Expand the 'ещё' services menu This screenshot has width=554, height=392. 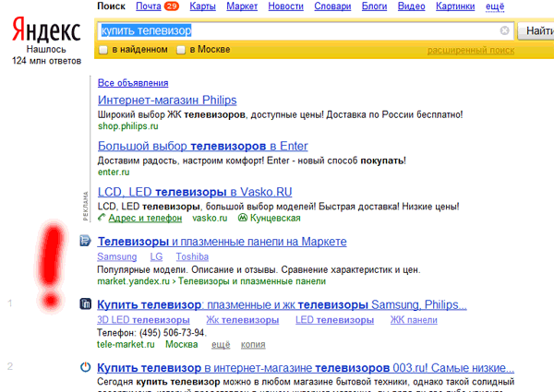click(x=495, y=6)
